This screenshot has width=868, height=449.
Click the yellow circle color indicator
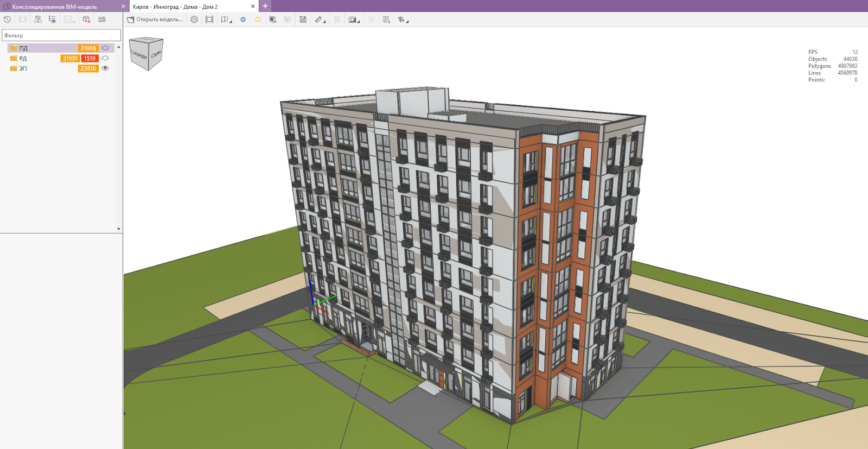click(x=258, y=20)
